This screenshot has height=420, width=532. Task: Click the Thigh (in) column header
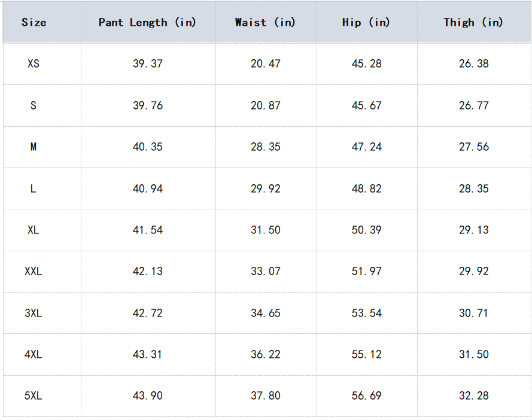473,23
